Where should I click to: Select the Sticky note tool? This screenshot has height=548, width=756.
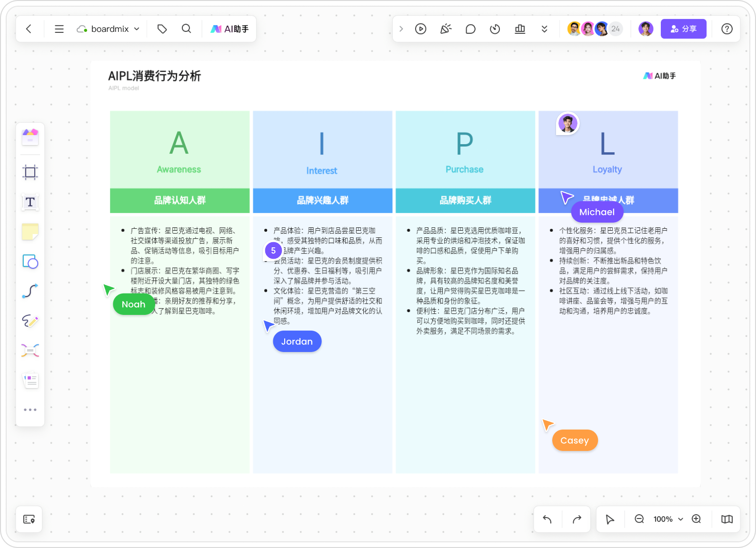[x=30, y=232]
